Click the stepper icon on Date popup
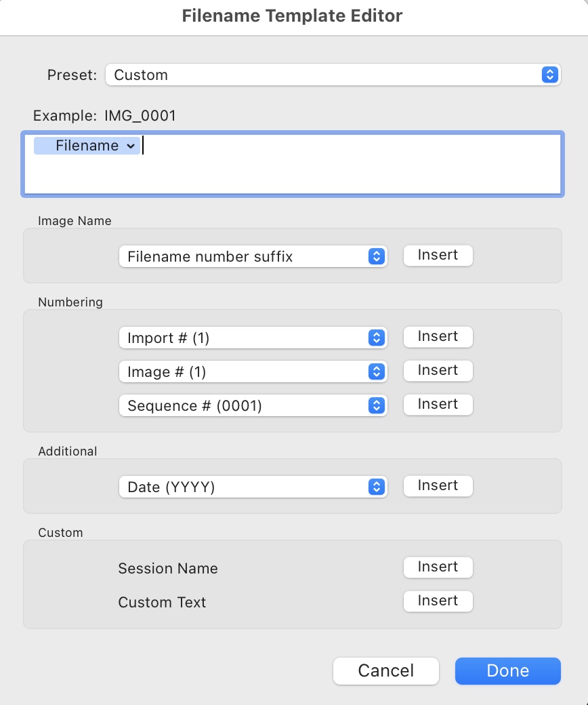 click(x=377, y=486)
